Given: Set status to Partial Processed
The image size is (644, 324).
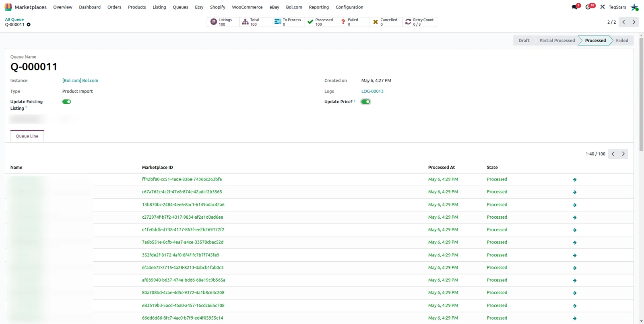Looking at the screenshot, I should 557,41.
